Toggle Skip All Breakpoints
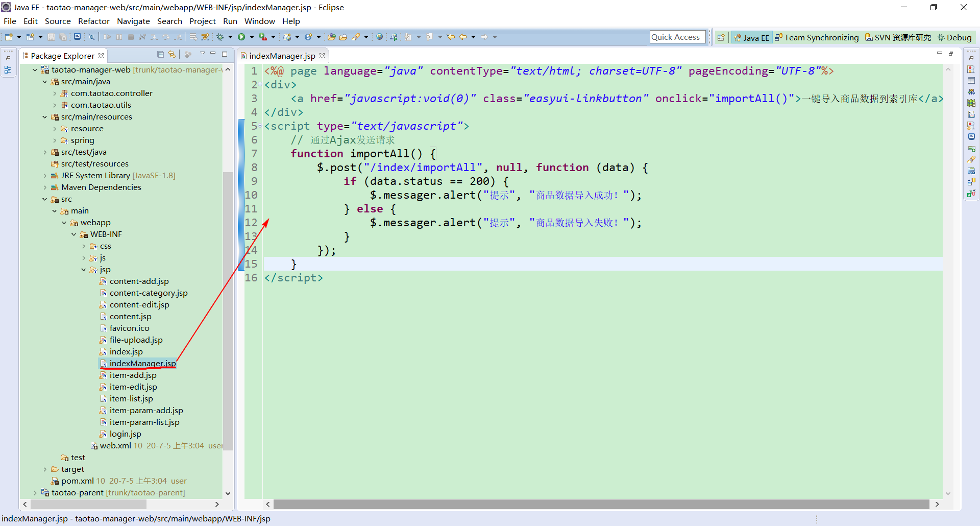 click(91, 37)
